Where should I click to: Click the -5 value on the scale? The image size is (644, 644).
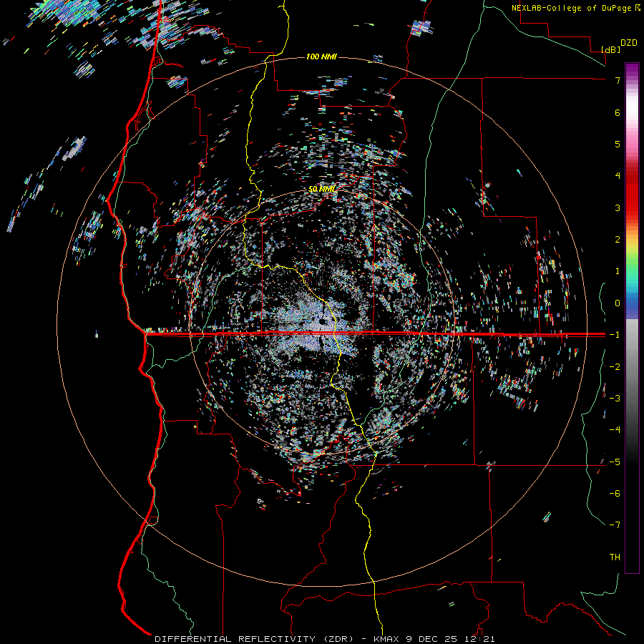(615, 462)
